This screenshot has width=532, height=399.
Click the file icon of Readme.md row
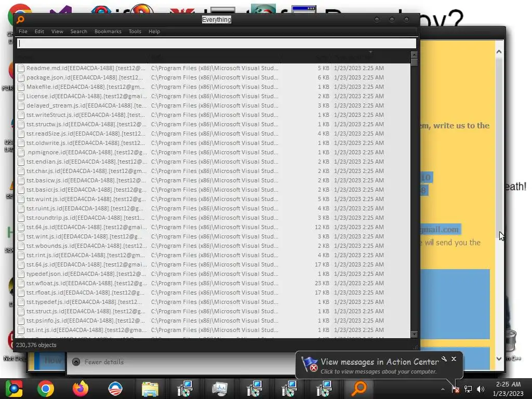point(21,68)
